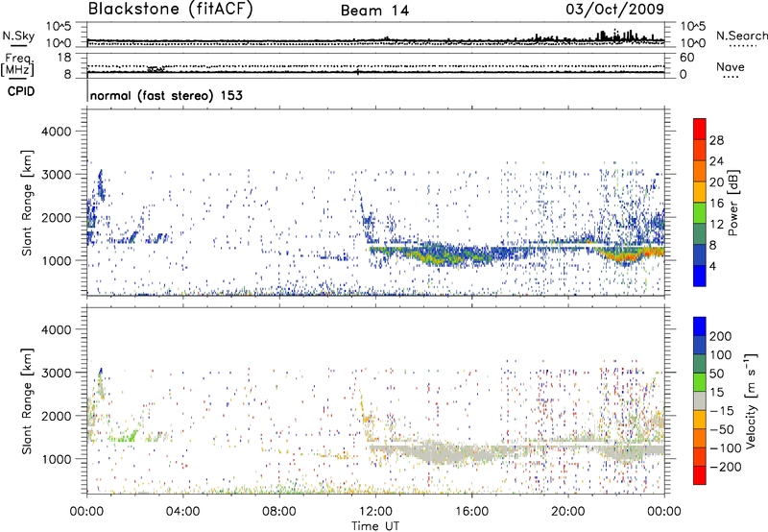Click the '08:00' time axis tick label
The width and height of the screenshot is (768, 532).
point(279,512)
